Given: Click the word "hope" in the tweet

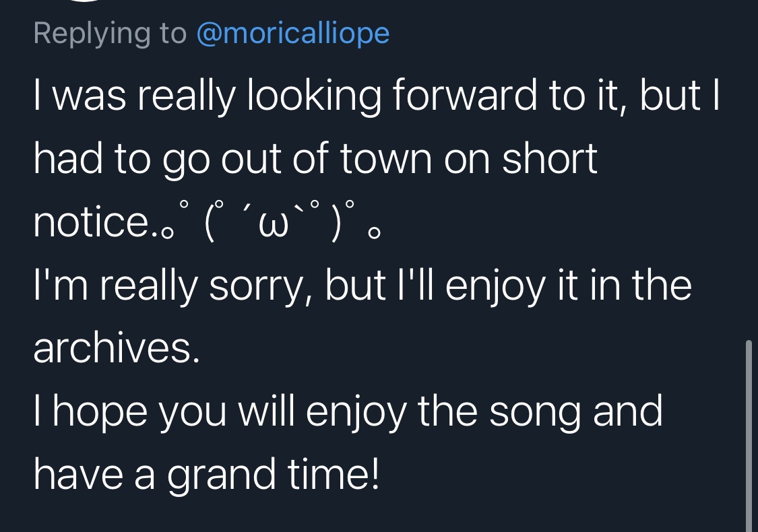Looking at the screenshot, I should coord(100,413).
